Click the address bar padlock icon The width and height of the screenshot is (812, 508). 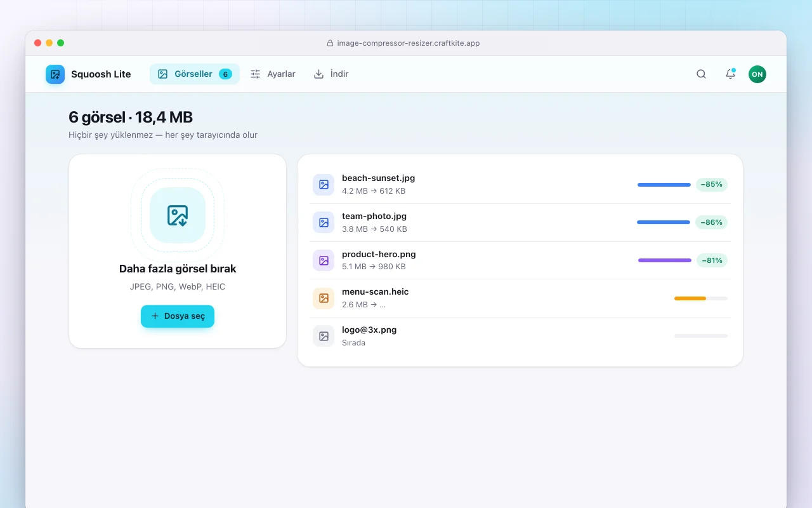(x=330, y=43)
